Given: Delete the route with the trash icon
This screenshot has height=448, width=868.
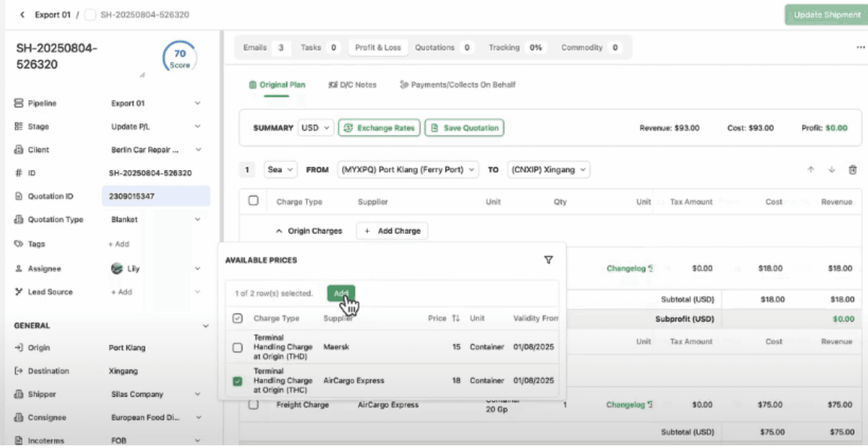Looking at the screenshot, I should pos(852,170).
